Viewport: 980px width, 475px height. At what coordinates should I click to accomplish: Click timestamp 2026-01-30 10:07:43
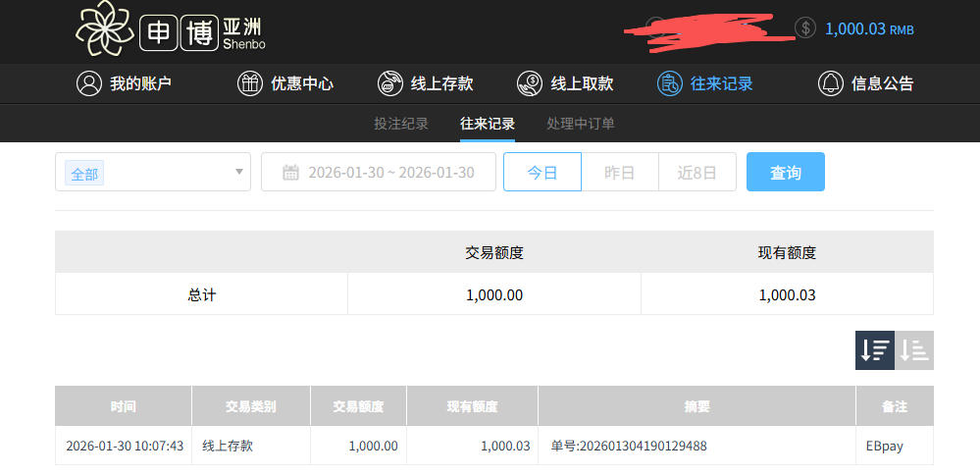click(x=125, y=447)
